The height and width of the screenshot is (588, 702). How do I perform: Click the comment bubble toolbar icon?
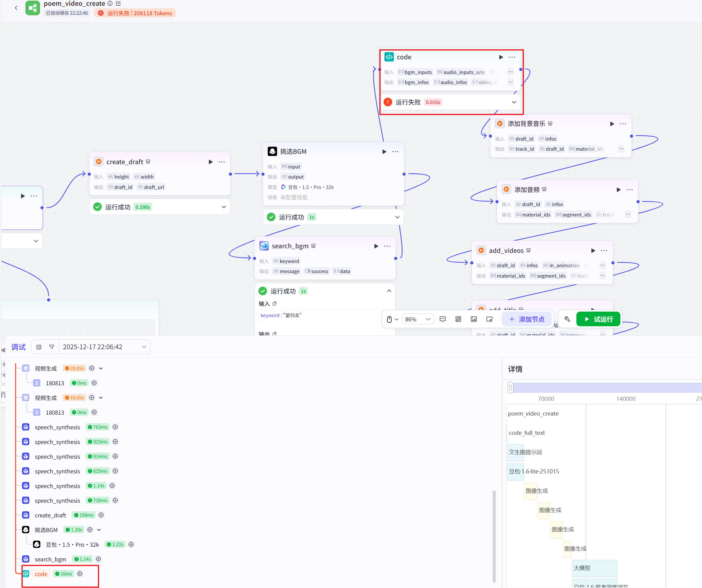(443, 319)
